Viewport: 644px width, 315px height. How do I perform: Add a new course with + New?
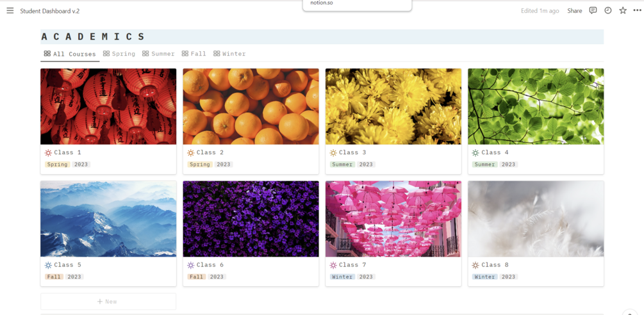108,302
